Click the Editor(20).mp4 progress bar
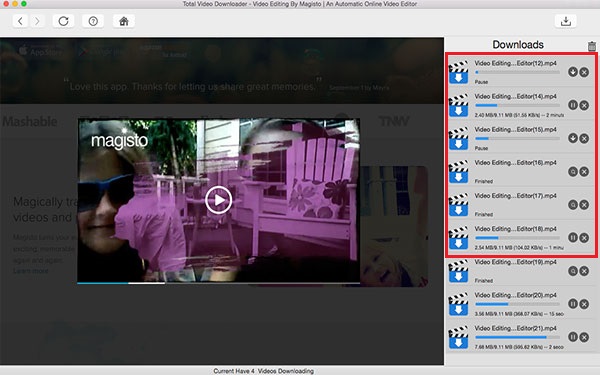Screen dimensions: 600x375 (x=517, y=304)
